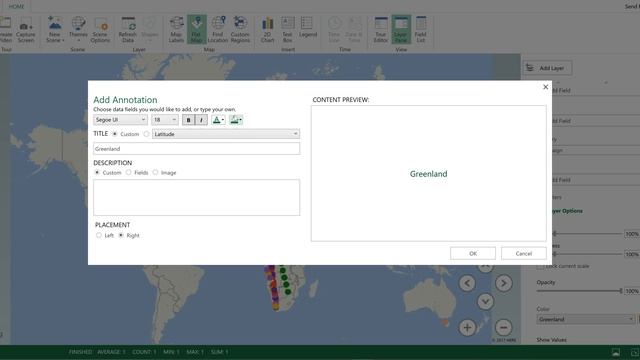Expand Layer Options section

[x=567, y=211]
